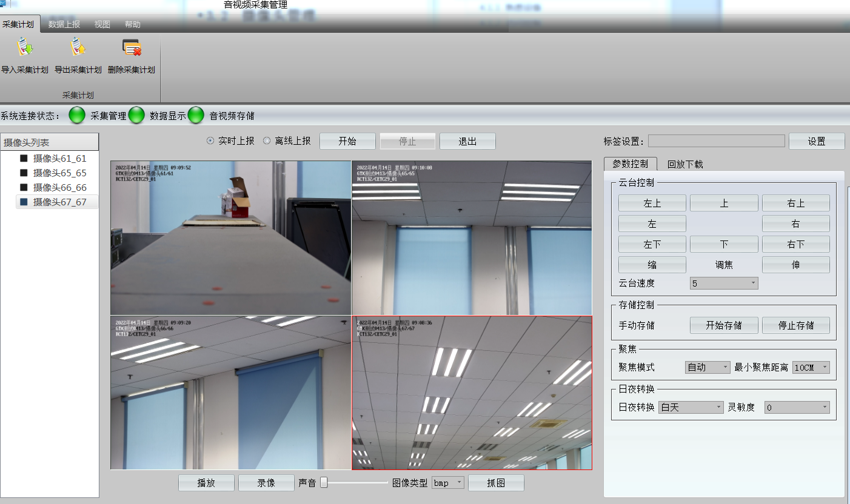Click the 导出采集计划 export icon
The height and width of the screenshot is (504, 850).
point(78,48)
